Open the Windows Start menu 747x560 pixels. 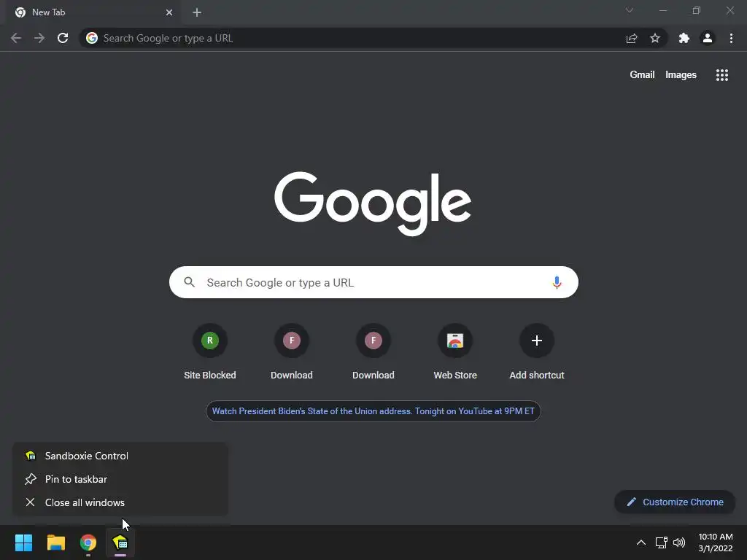tap(23, 542)
